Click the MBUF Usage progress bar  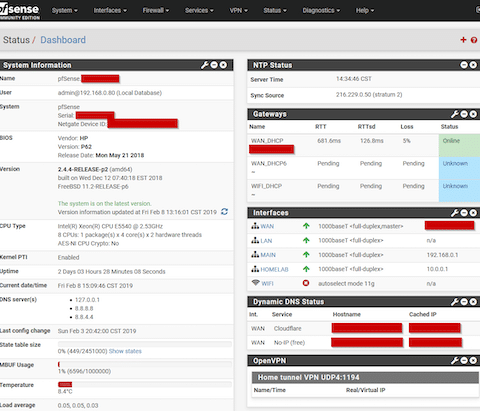click(x=145, y=364)
